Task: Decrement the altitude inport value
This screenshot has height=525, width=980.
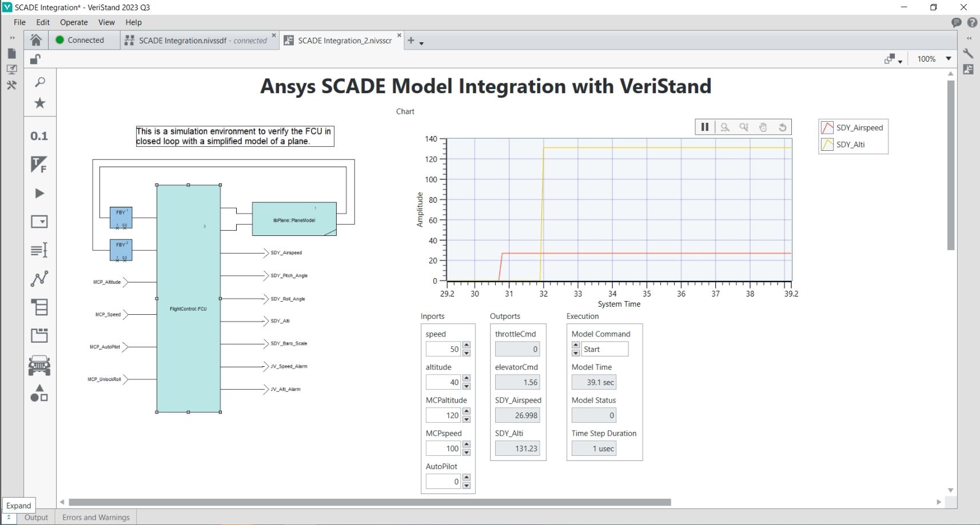Action: [x=467, y=386]
